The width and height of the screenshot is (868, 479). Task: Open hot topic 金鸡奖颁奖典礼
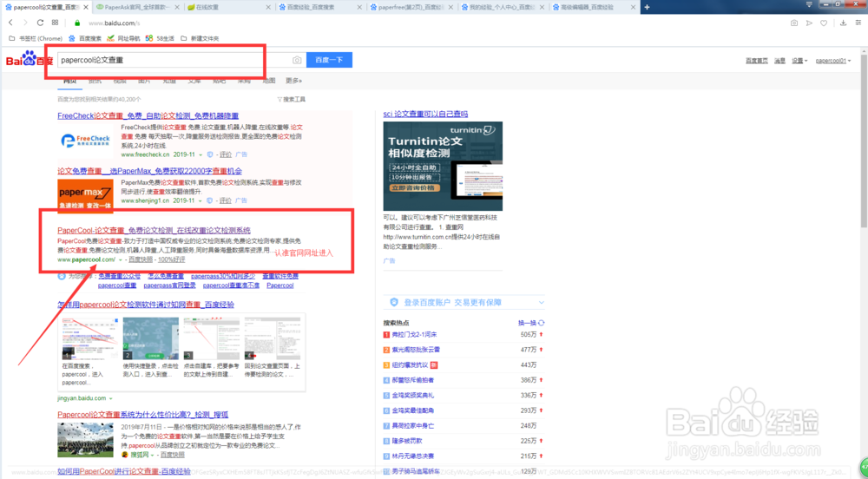pyautogui.click(x=413, y=396)
